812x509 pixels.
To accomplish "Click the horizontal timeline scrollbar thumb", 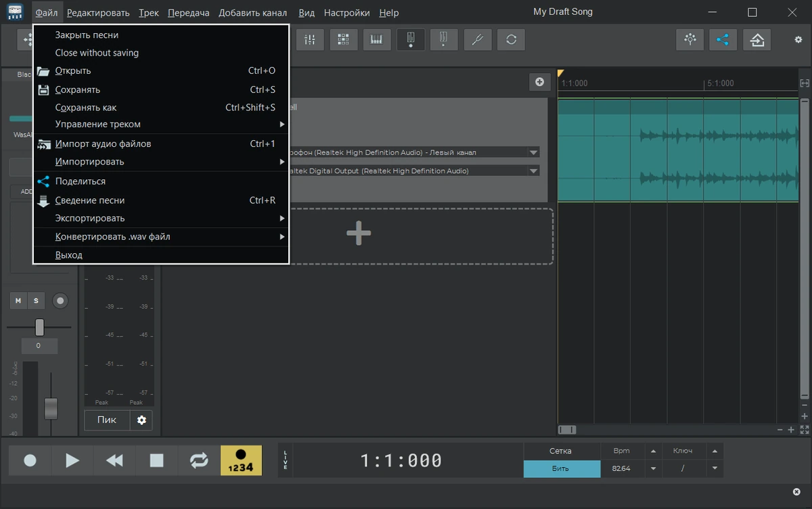I will click(x=567, y=430).
